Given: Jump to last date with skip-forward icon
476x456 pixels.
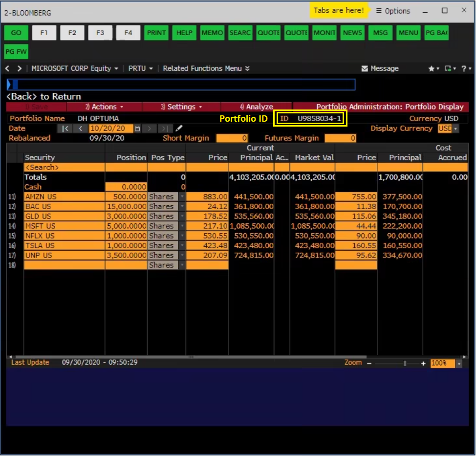Looking at the screenshot, I should tap(165, 129).
